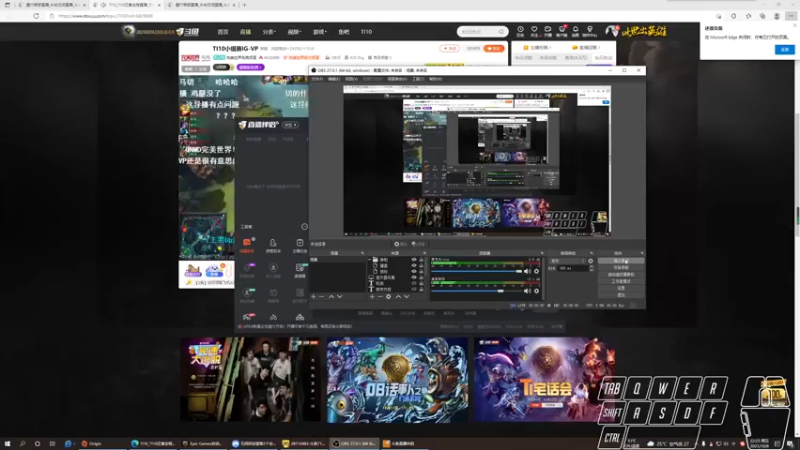800x450 pixels.
Task: Adjust the first mixer channel volume slider
Action: [x=519, y=271]
